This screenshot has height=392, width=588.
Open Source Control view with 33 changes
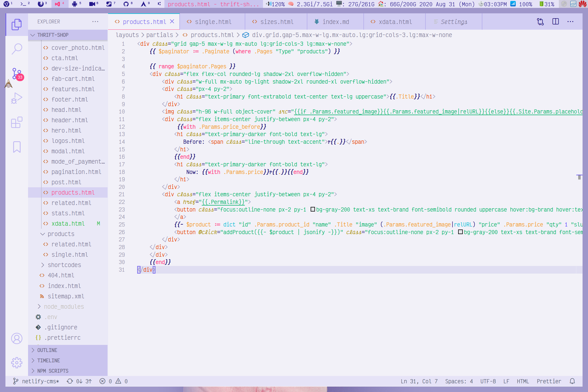pyautogui.click(x=17, y=74)
